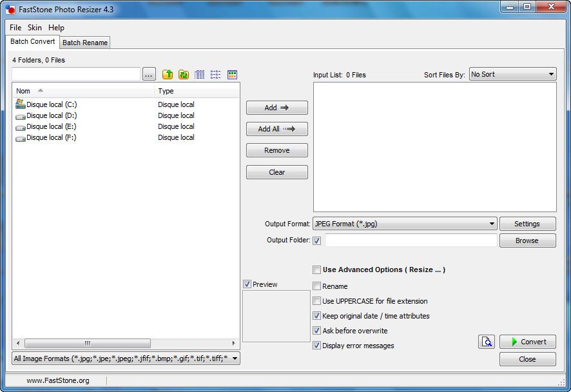Click the www.FastStone.org status bar link

click(x=58, y=380)
